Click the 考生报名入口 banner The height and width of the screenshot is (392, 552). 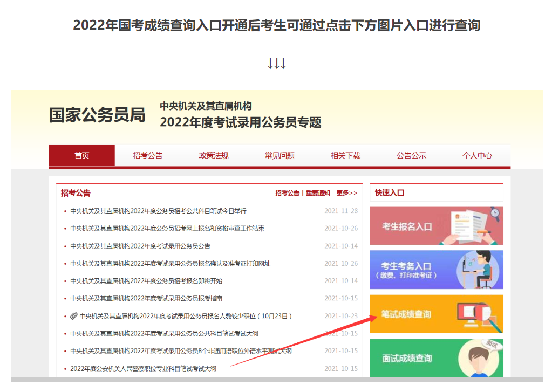436,225
